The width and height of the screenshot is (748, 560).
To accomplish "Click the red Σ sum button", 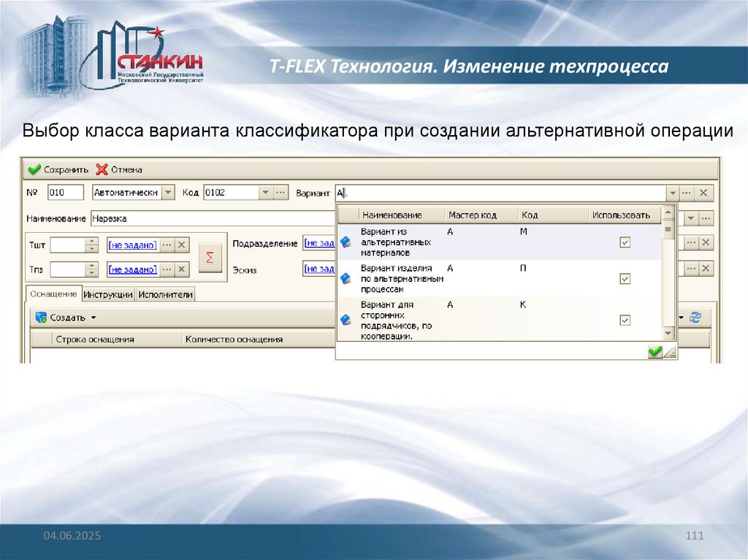I will coord(210,258).
